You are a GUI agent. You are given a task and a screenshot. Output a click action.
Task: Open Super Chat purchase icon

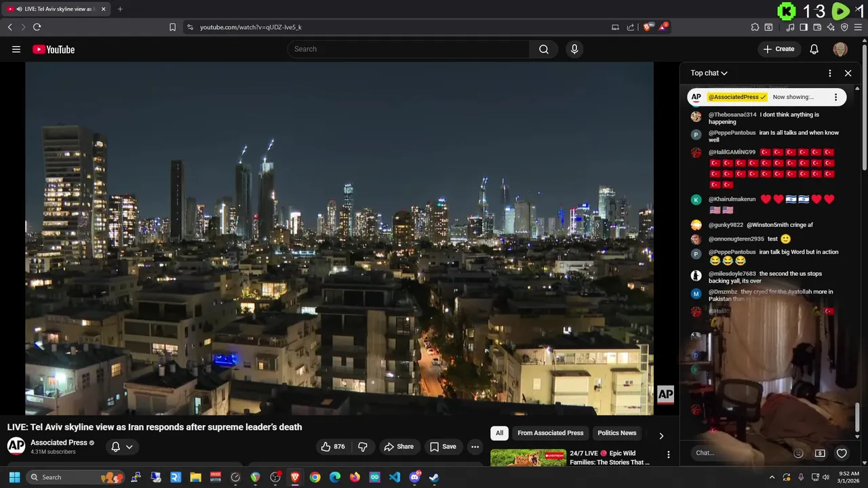820,453
